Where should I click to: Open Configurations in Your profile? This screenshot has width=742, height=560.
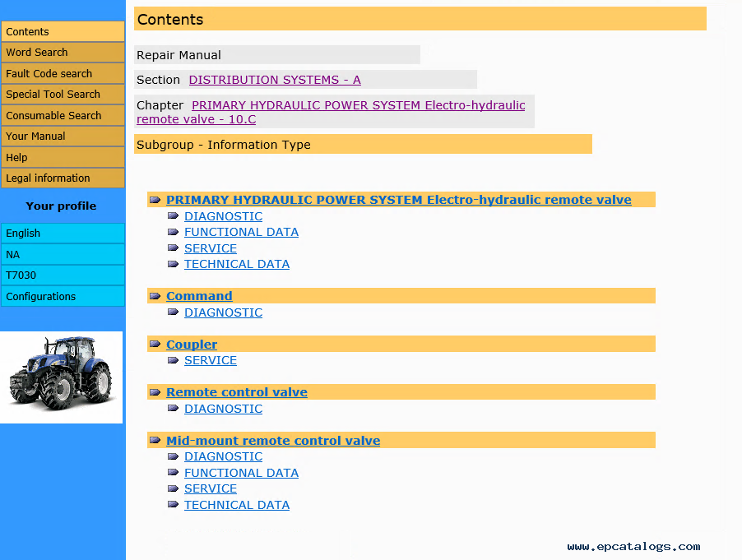pos(63,296)
